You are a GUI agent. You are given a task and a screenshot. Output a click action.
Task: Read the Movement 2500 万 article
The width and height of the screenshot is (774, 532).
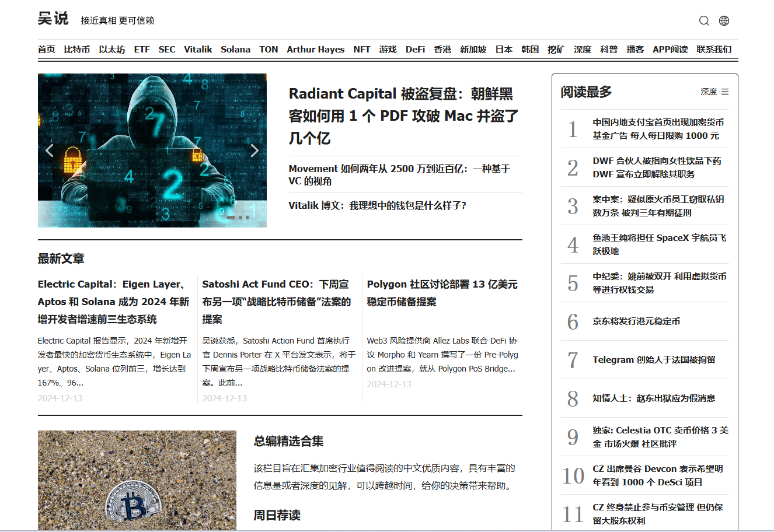pyautogui.click(x=399, y=174)
